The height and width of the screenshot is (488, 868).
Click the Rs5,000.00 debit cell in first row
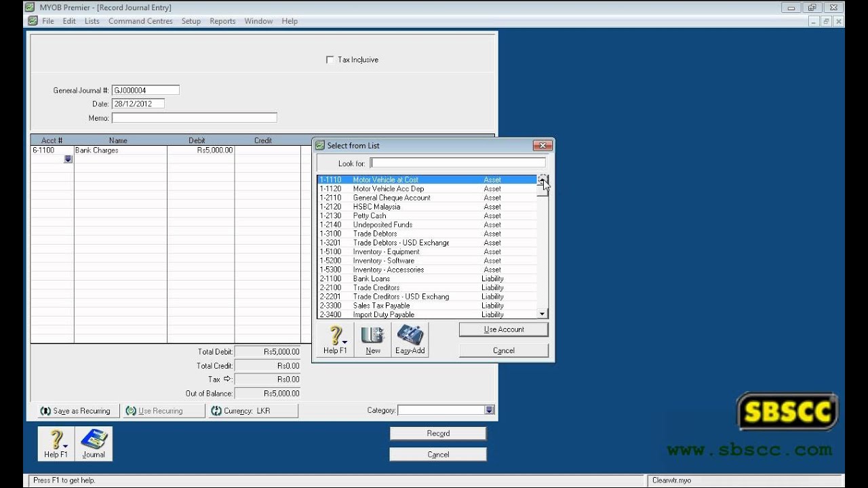(201, 150)
